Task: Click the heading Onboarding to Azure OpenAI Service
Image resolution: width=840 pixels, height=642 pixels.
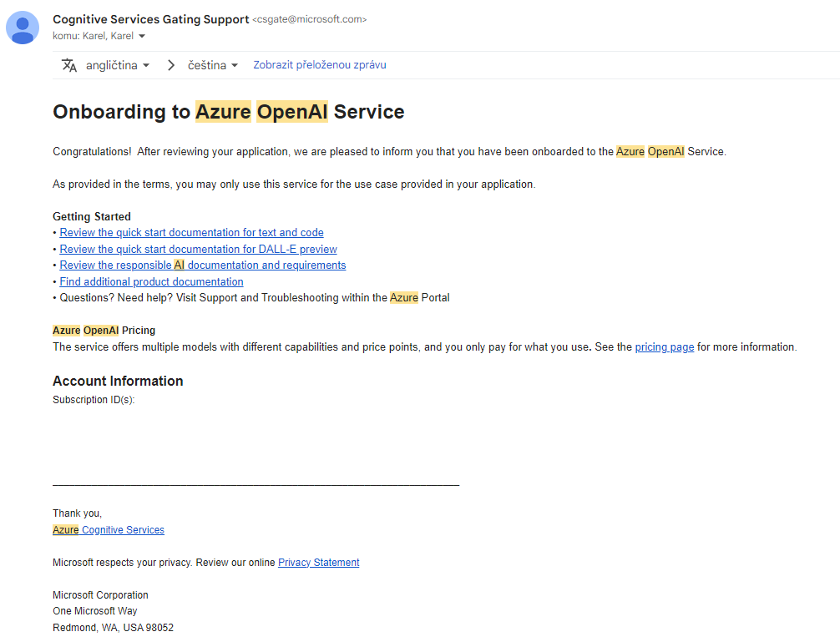Action: coord(228,112)
